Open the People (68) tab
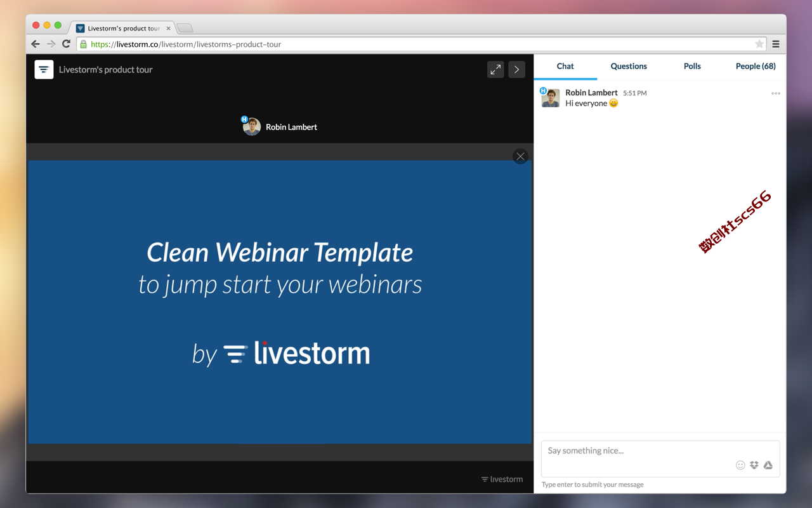The height and width of the screenshot is (508, 812). 756,67
